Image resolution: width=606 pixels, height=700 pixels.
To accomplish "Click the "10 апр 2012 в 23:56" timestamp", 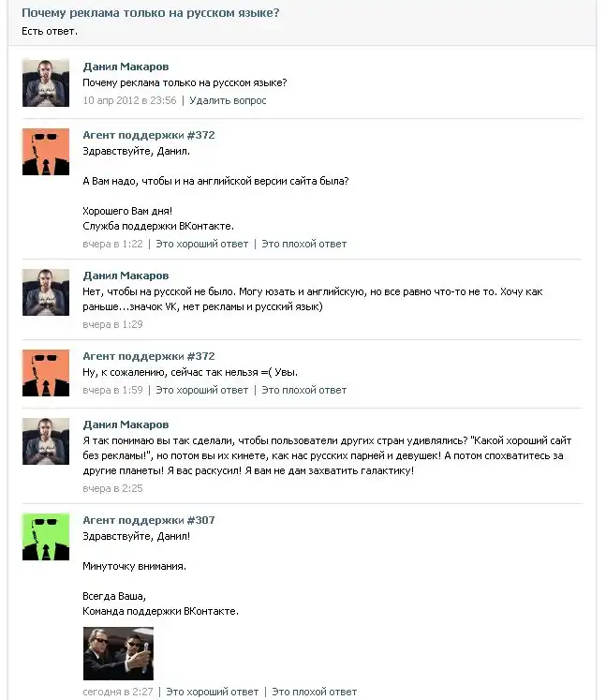I will [129, 100].
